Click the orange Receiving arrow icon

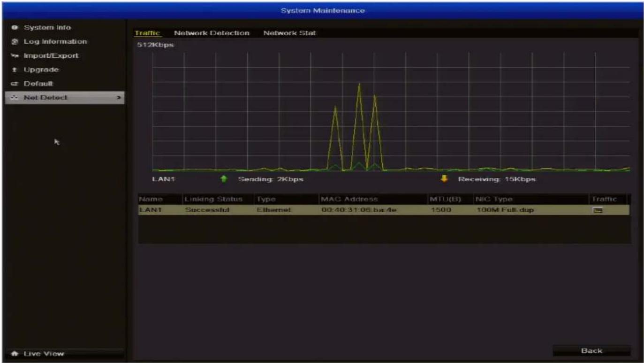point(444,179)
